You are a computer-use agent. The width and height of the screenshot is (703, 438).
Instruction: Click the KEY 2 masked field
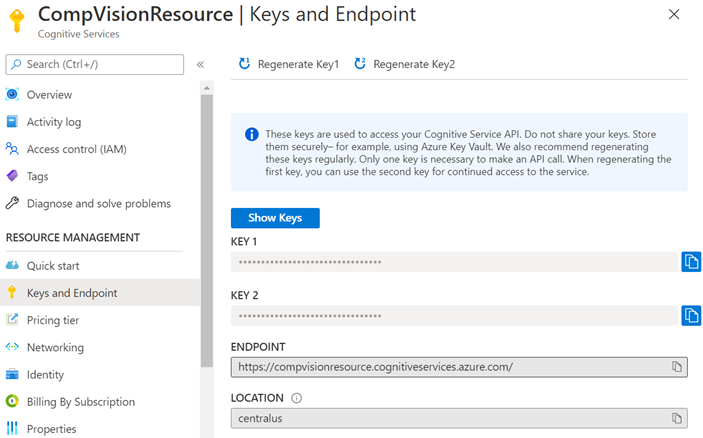(454, 316)
